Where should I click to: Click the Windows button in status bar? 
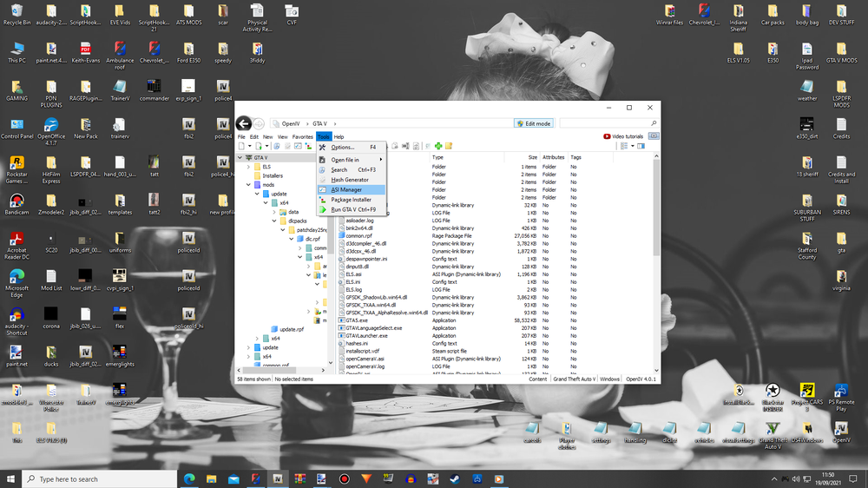coord(609,379)
